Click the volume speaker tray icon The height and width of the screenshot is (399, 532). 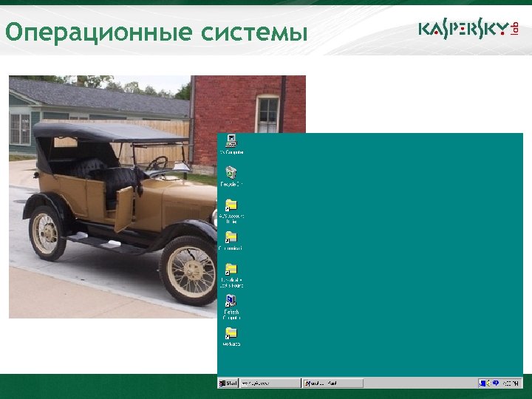coord(488,383)
